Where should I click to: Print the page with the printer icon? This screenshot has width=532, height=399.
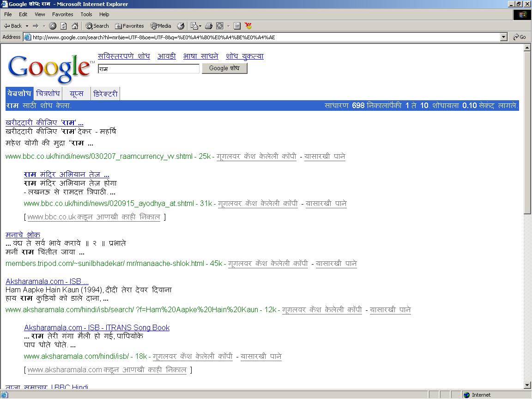[209, 26]
